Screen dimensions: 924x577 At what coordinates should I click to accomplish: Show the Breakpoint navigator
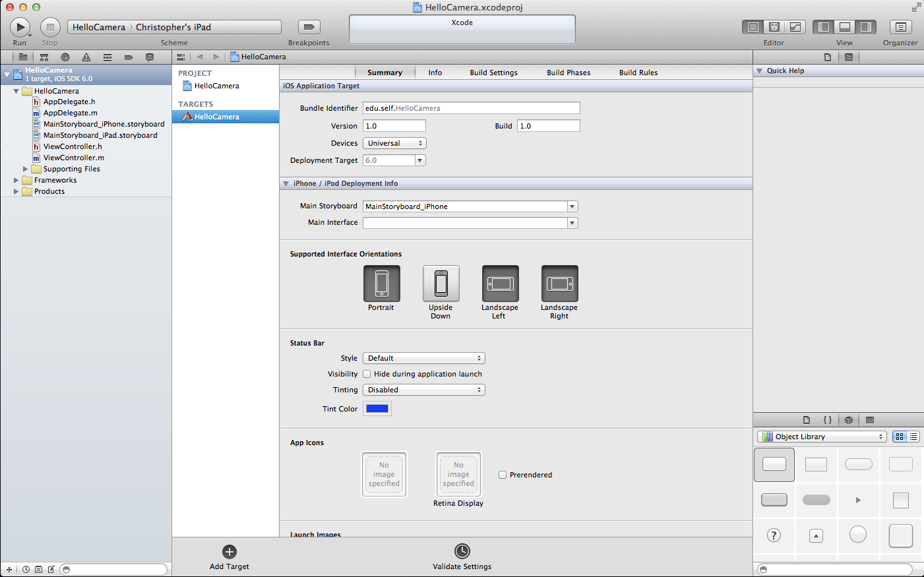[129, 57]
